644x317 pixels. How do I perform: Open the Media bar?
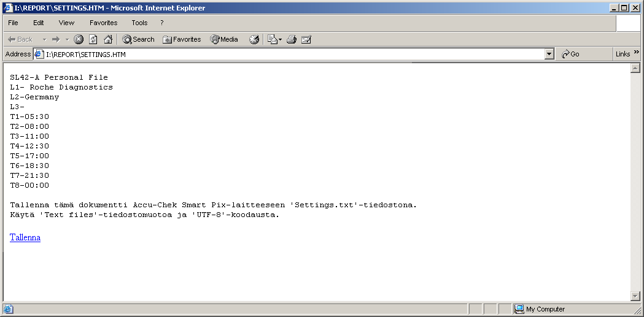point(224,39)
